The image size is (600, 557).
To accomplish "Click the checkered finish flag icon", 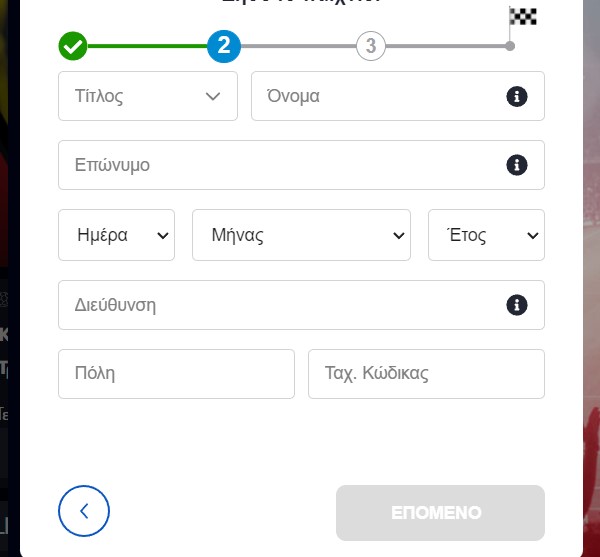I will [522, 17].
